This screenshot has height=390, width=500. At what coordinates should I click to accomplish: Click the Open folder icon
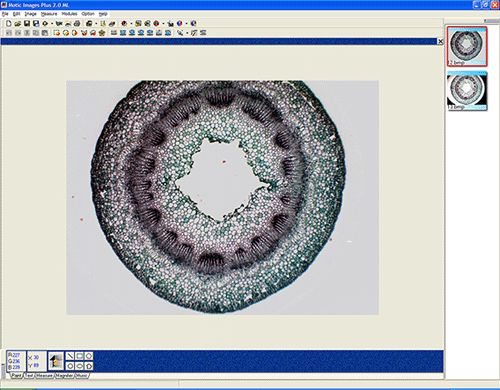pos(18,23)
